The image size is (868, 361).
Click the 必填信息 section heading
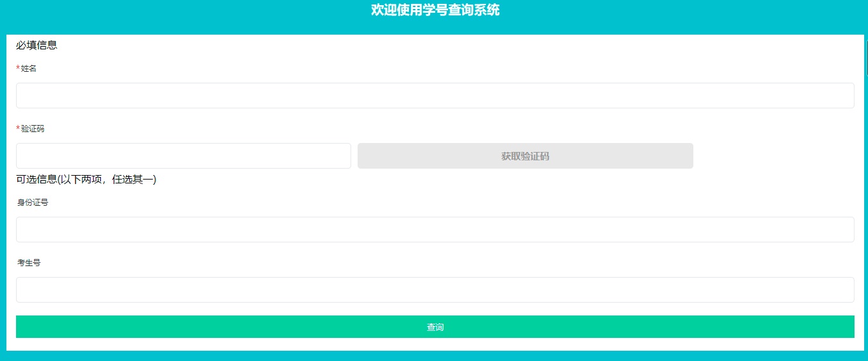37,45
